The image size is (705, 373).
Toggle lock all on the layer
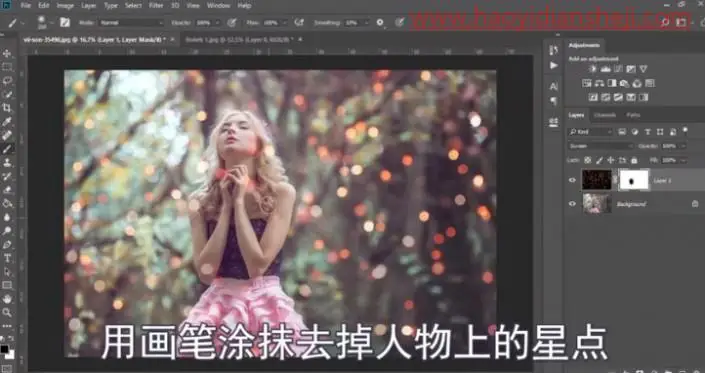[x=634, y=160]
